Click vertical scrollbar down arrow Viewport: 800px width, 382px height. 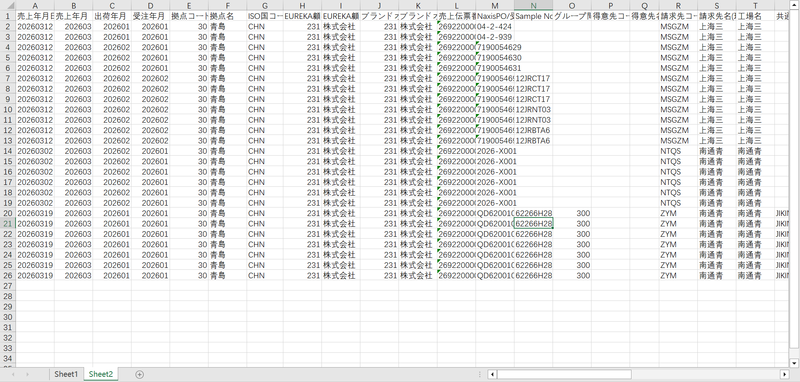click(794, 363)
